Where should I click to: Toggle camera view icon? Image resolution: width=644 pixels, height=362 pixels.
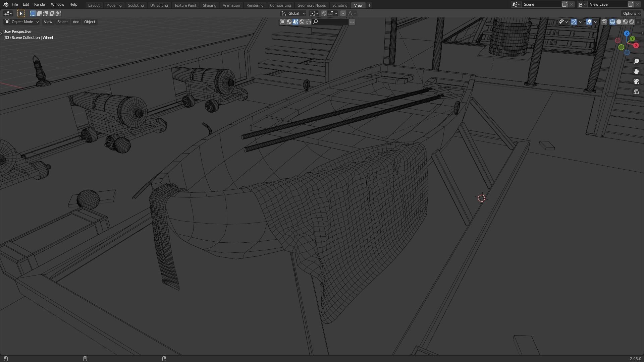[x=636, y=81]
